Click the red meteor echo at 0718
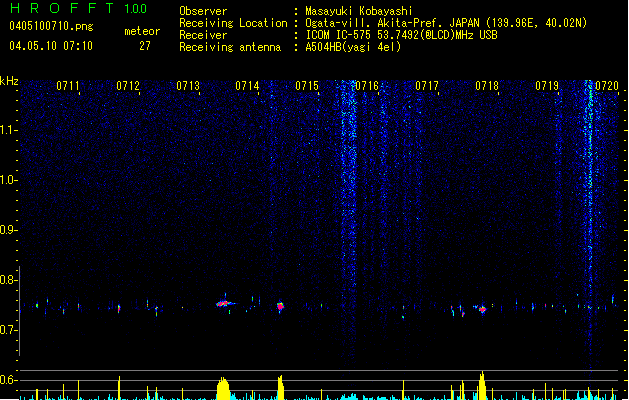Screen dimensions: 629x400 (483, 309)
